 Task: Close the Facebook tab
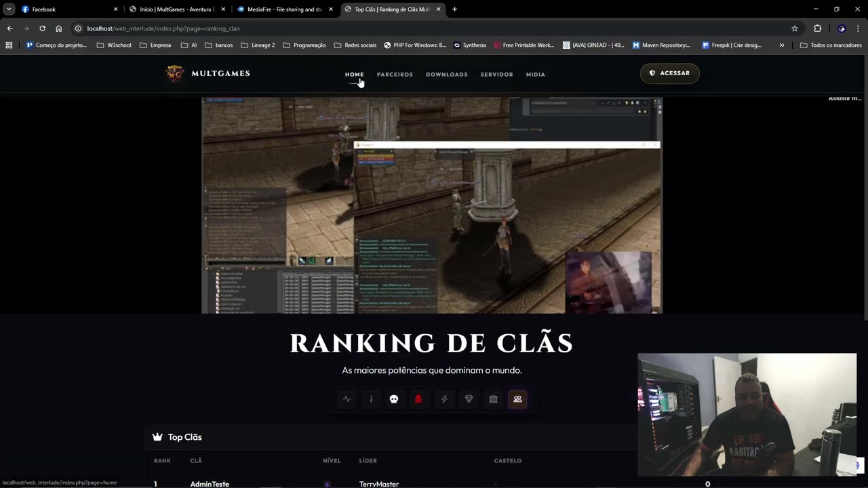(115, 9)
